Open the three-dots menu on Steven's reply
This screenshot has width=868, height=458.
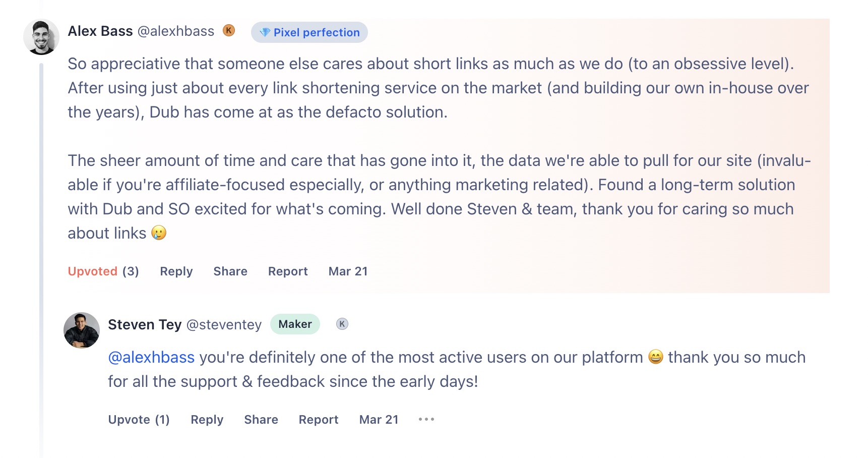click(x=426, y=419)
